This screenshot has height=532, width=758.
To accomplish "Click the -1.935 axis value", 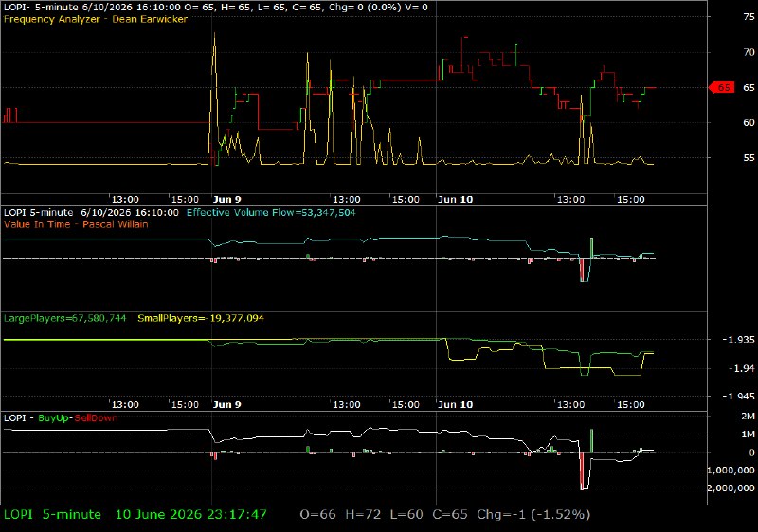I will pyautogui.click(x=738, y=340).
